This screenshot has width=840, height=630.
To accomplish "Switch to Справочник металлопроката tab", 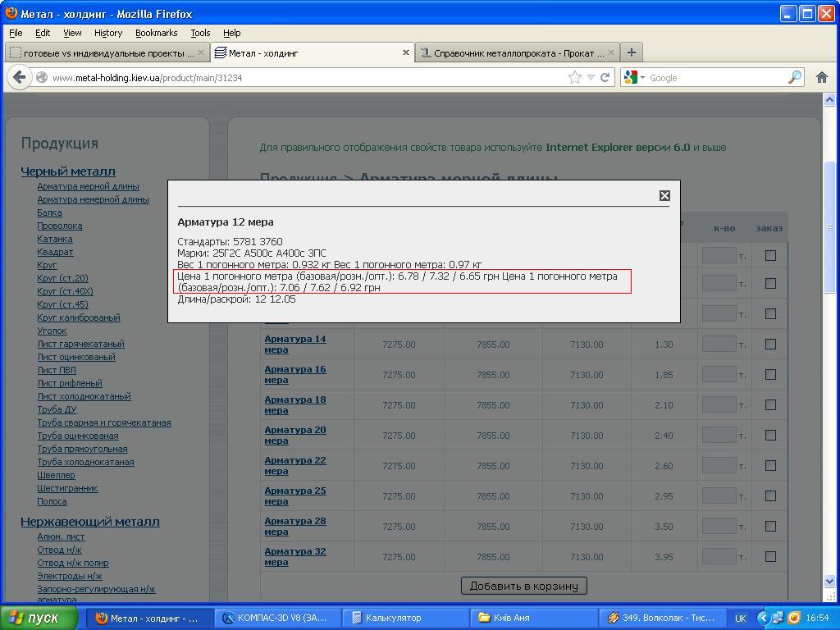I will click(x=517, y=52).
